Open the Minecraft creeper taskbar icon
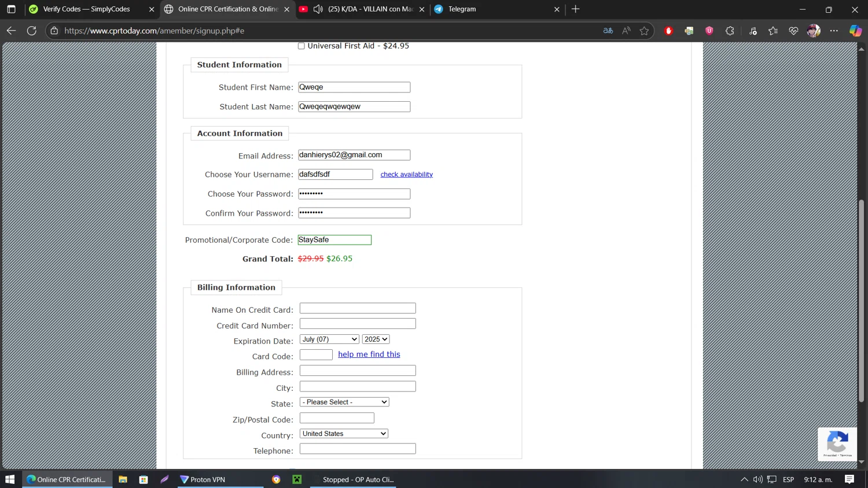The image size is (868, 488). [297, 479]
